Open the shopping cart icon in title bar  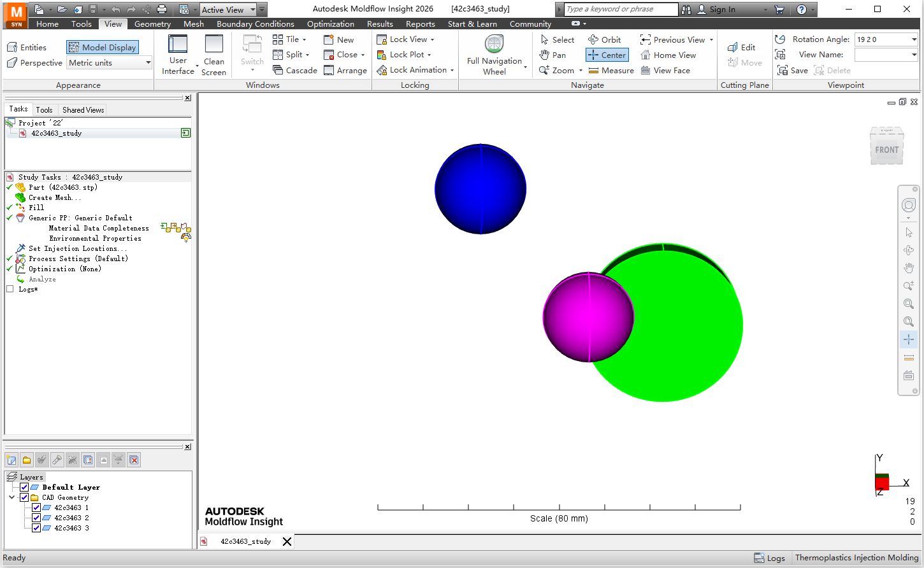click(779, 10)
